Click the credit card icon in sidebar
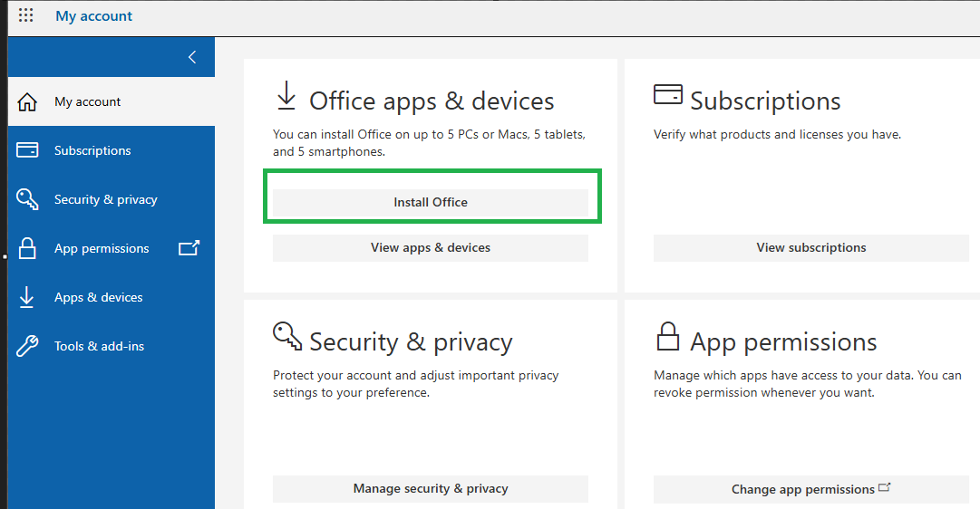 click(x=27, y=149)
